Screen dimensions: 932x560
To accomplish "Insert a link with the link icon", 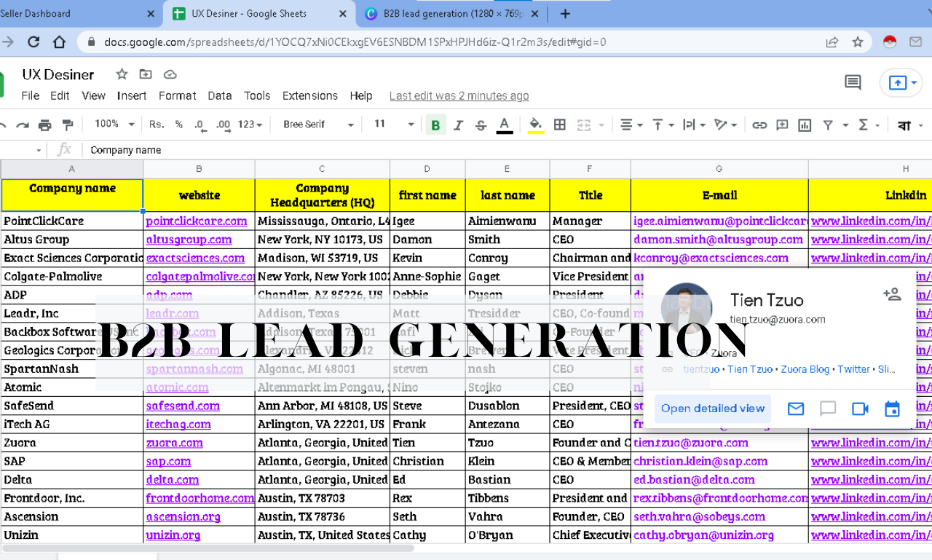I will (x=759, y=125).
